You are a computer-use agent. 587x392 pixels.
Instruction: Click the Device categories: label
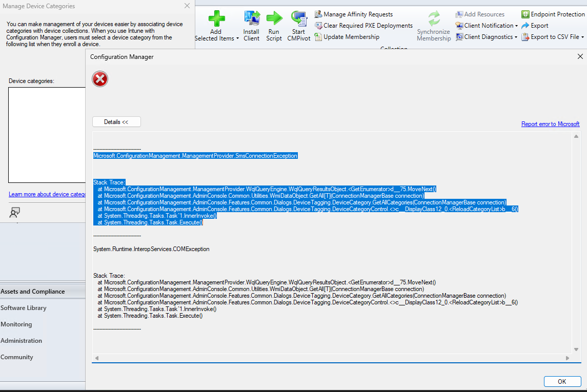31,81
